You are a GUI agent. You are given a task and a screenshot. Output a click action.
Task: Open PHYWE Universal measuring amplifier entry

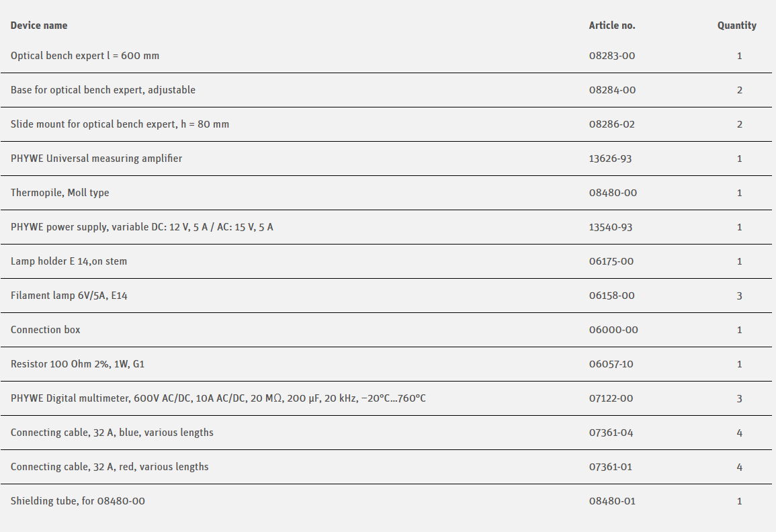[96, 159]
